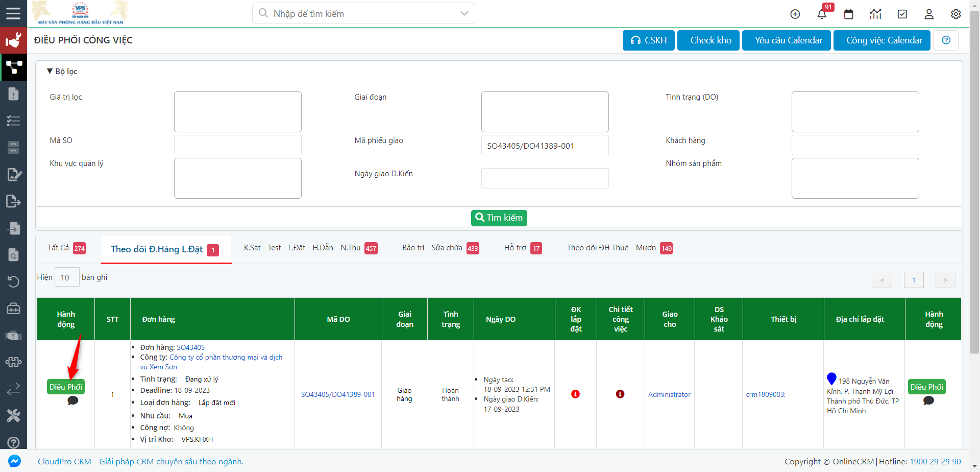980x472 pixels.
Task: Open the task checkbox icon in top bar
Action: click(x=902, y=14)
